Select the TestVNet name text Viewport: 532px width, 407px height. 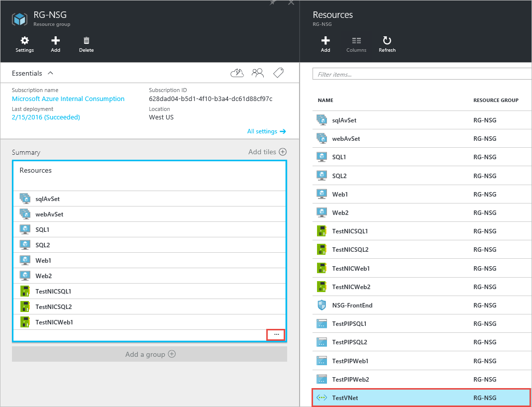pyautogui.click(x=345, y=398)
